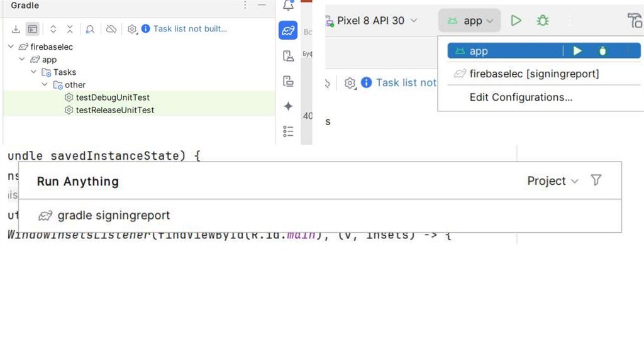Open the Pixel 8 API 30 device dropdown
644x361 pixels.
pos(371,21)
